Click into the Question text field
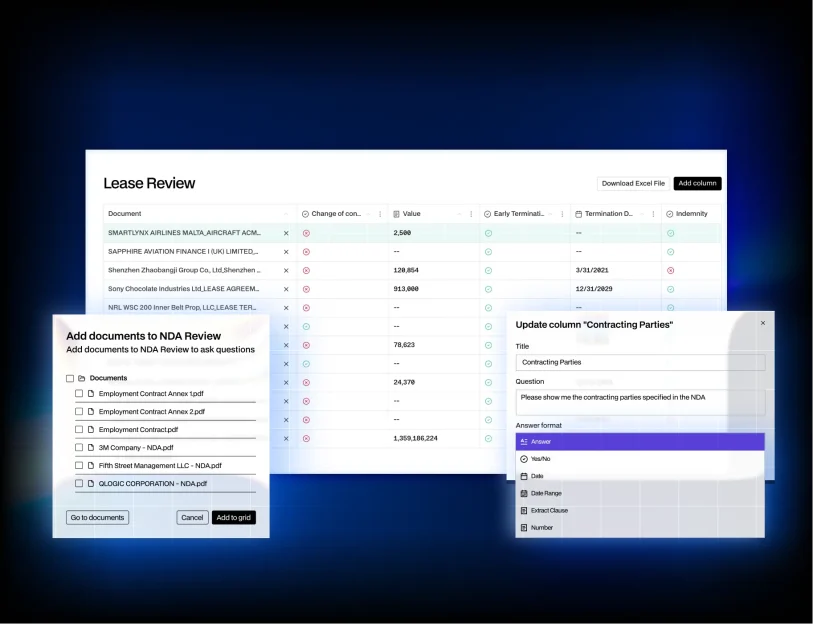Screen dimensions: 813x624 pos(640,402)
